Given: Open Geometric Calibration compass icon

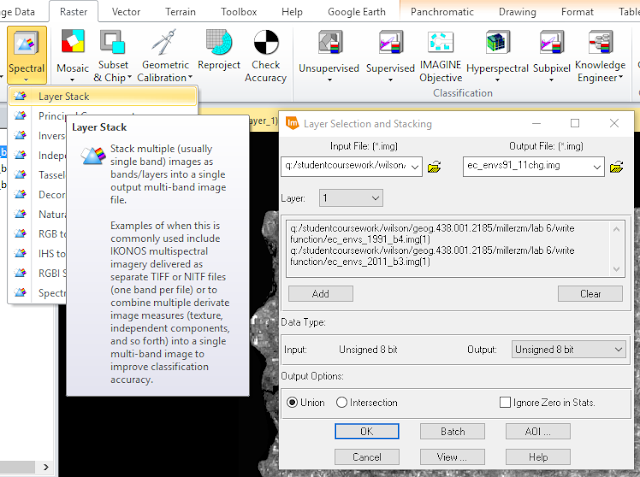Looking at the screenshot, I should [164, 42].
